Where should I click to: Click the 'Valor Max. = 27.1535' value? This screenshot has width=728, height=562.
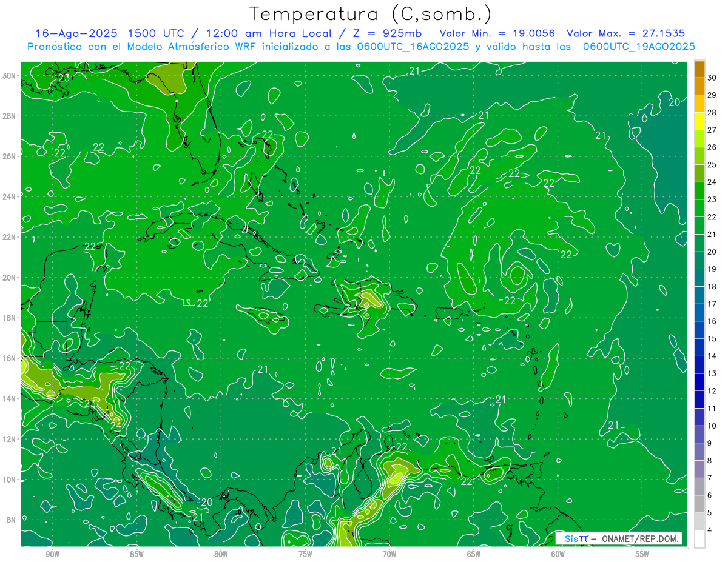point(626,33)
